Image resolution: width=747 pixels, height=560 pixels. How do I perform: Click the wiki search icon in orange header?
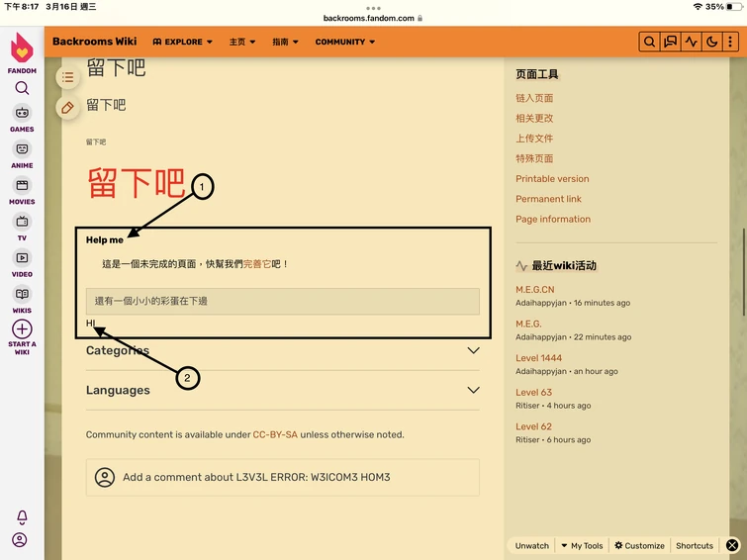(649, 42)
